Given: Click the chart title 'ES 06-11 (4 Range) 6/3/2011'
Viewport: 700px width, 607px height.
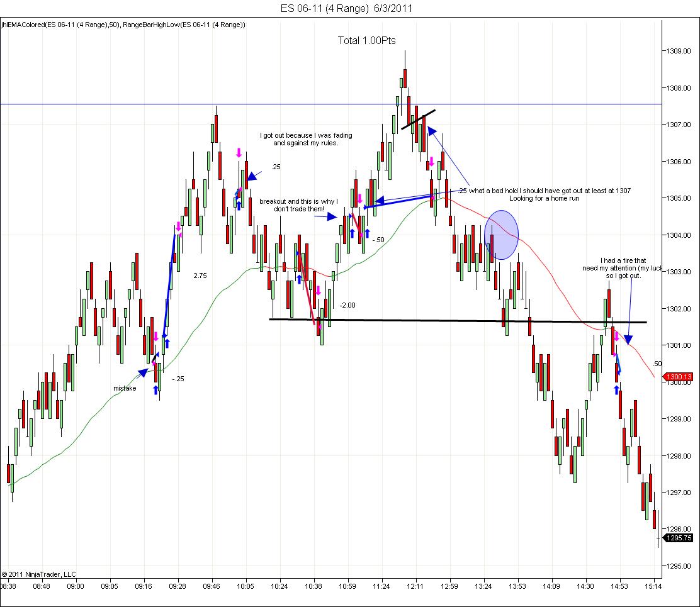Looking at the screenshot, I should (346, 8).
